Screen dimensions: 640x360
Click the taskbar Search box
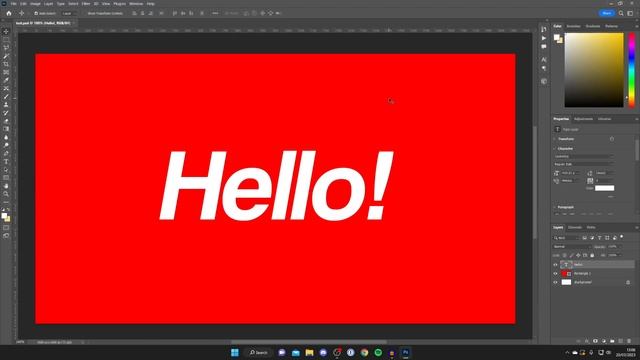click(258, 352)
